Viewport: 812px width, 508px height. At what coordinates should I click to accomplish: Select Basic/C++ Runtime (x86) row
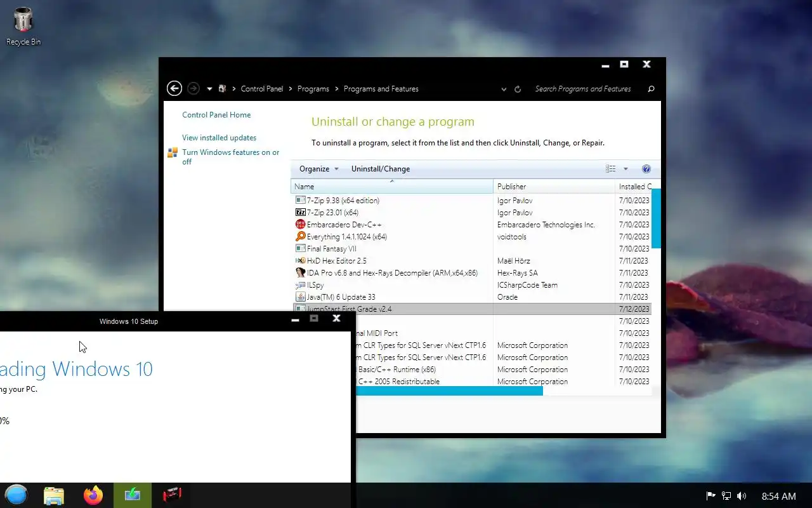click(x=504, y=370)
